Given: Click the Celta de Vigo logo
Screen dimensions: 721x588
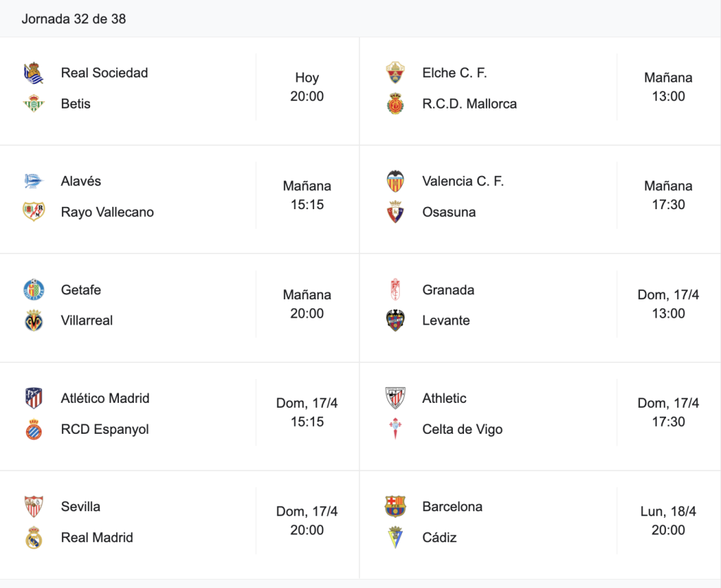Looking at the screenshot, I should pyautogui.click(x=395, y=429).
